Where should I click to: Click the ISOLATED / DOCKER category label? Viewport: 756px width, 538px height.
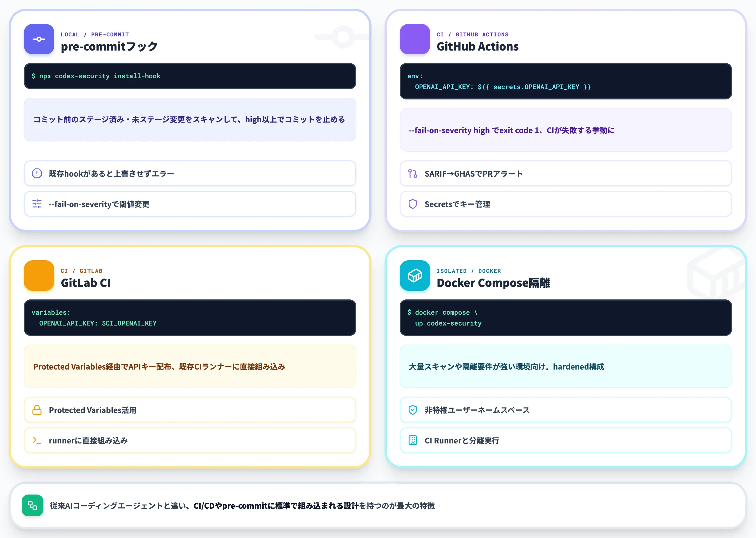(x=469, y=271)
